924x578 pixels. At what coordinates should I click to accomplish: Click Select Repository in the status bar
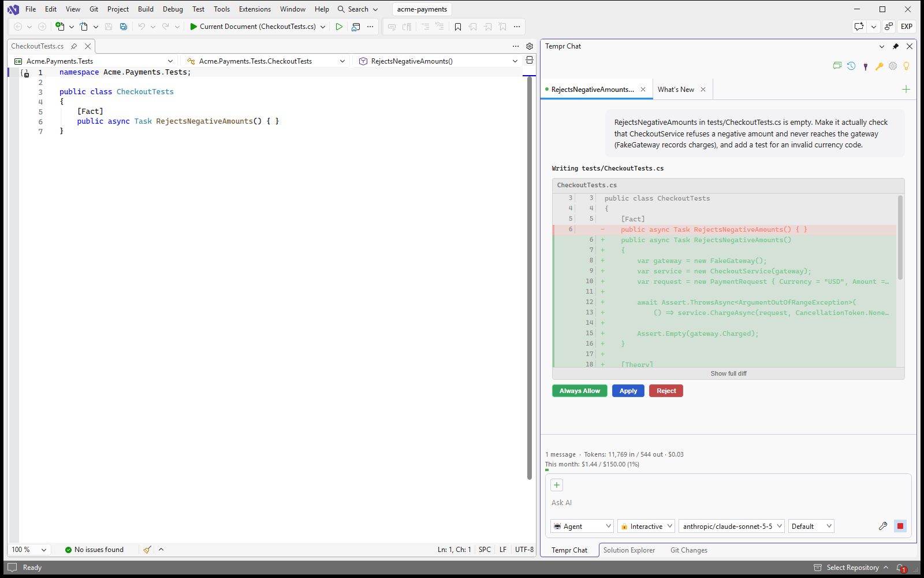[851, 568]
